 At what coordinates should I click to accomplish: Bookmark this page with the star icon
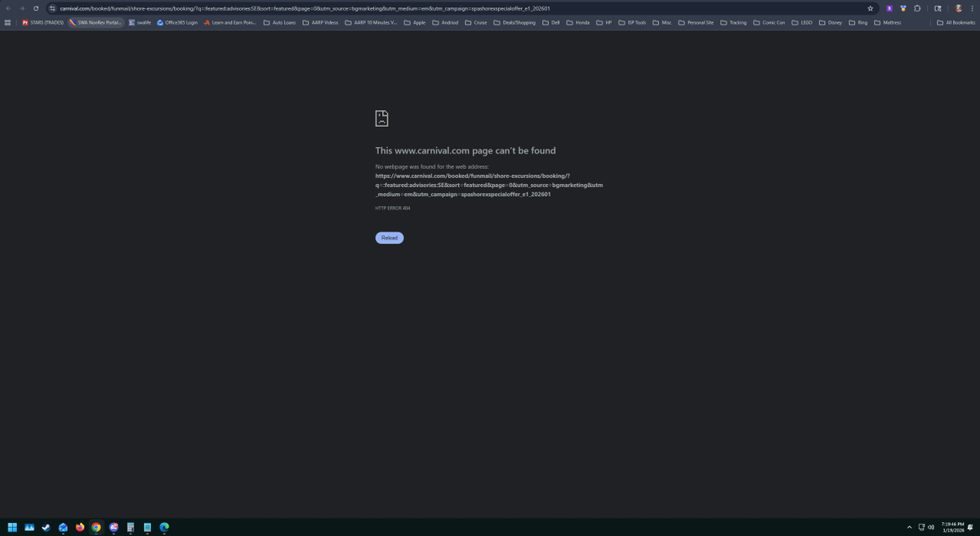pyautogui.click(x=871, y=8)
